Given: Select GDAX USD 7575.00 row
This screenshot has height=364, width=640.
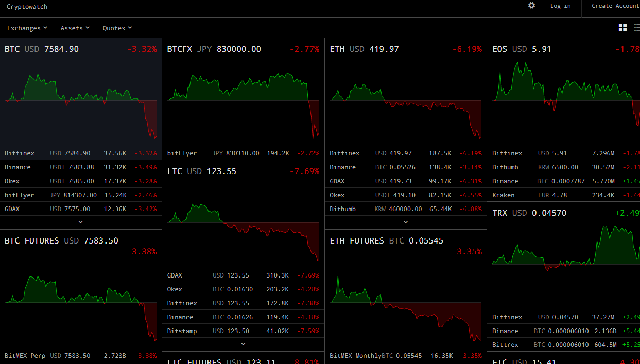Looking at the screenshot, I should 80,209.
